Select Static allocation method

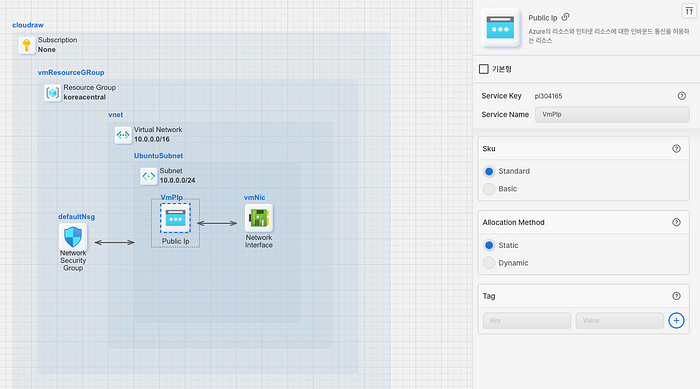pos(489,245)
